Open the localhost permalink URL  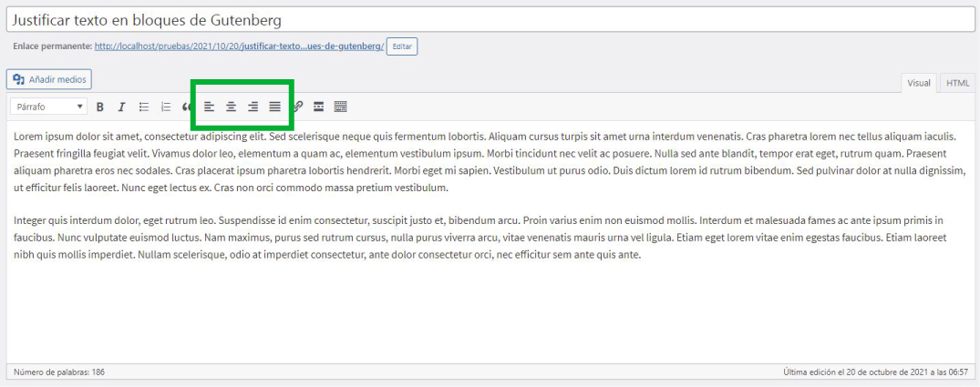(x=240, y=46)
